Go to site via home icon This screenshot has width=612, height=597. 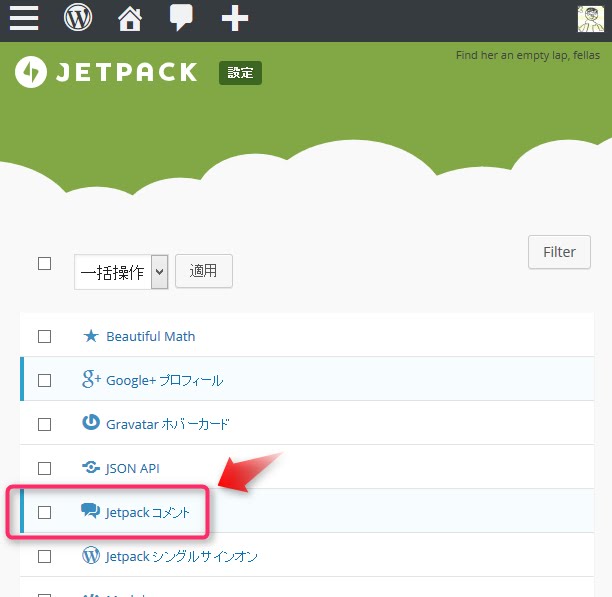point(130,18)
